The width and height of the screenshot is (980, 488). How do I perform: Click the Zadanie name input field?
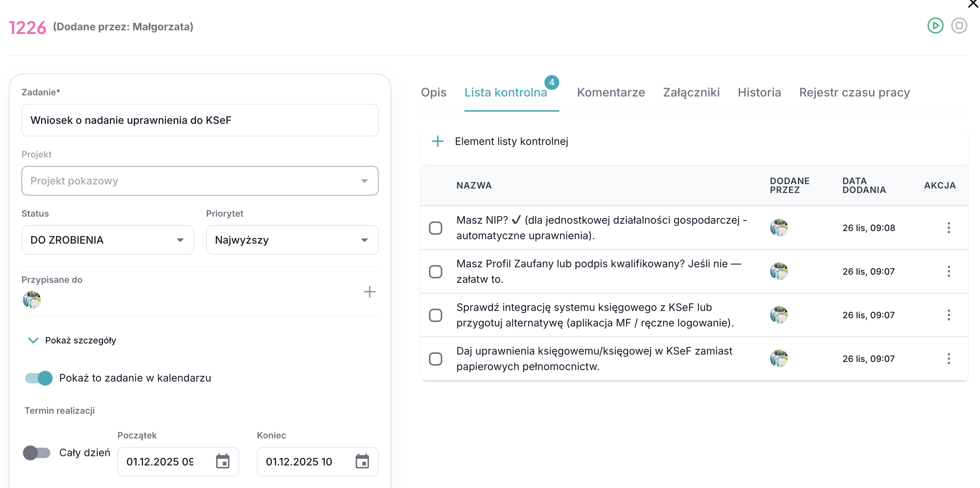coord(200,120)
